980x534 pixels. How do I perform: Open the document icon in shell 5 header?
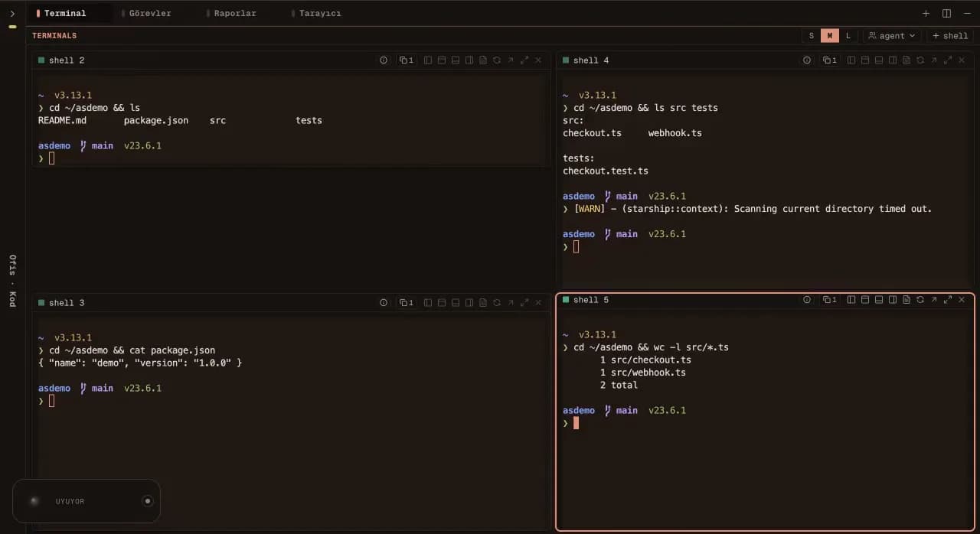[906, 300]
